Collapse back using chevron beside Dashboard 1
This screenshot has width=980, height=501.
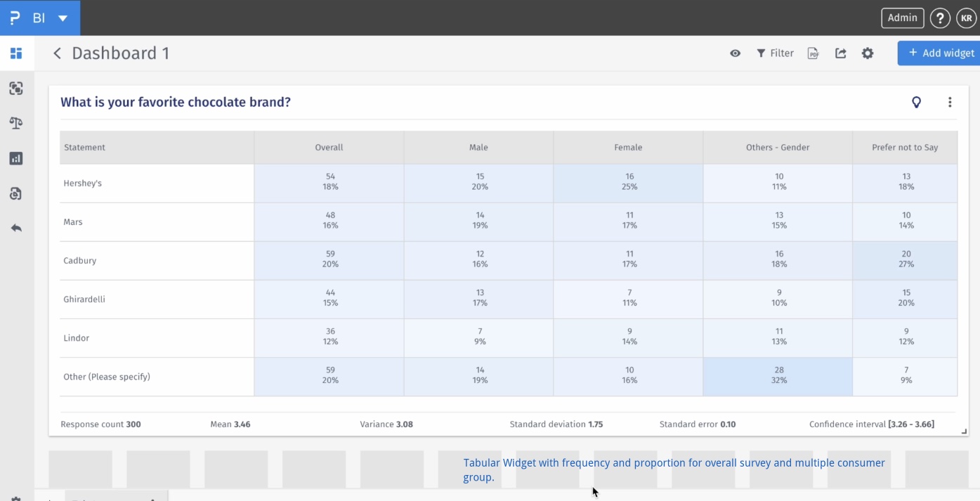(x=57, y=53)
